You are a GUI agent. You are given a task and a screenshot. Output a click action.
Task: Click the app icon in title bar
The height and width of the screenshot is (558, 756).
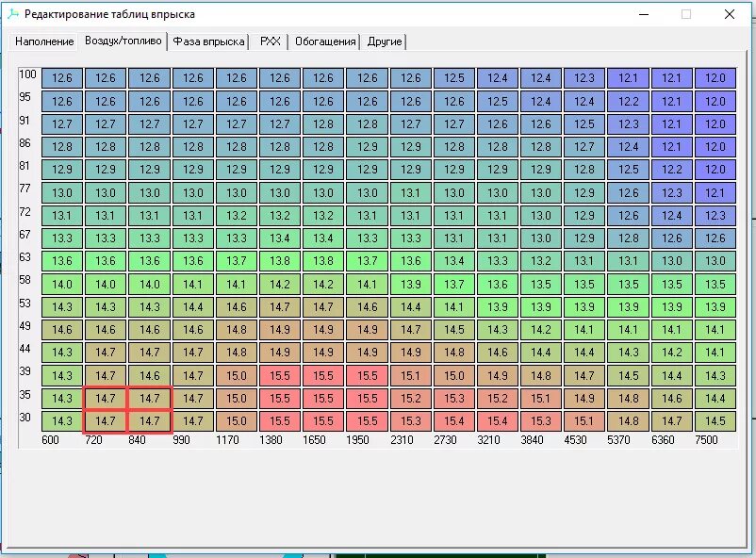tap(13, 14)
